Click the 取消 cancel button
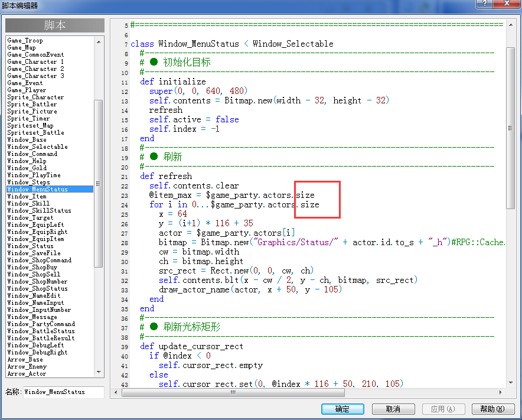The width and height of the screenshot is (522, 420). [393, 409]
